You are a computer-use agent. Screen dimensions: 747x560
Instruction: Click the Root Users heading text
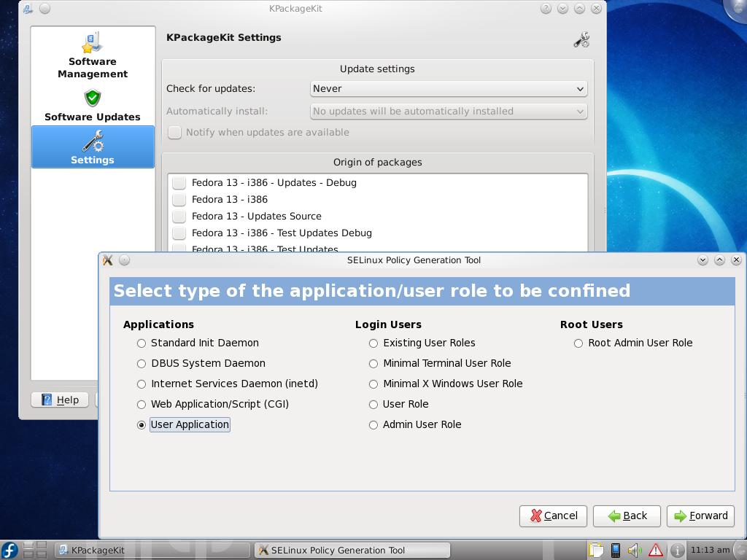591,324
